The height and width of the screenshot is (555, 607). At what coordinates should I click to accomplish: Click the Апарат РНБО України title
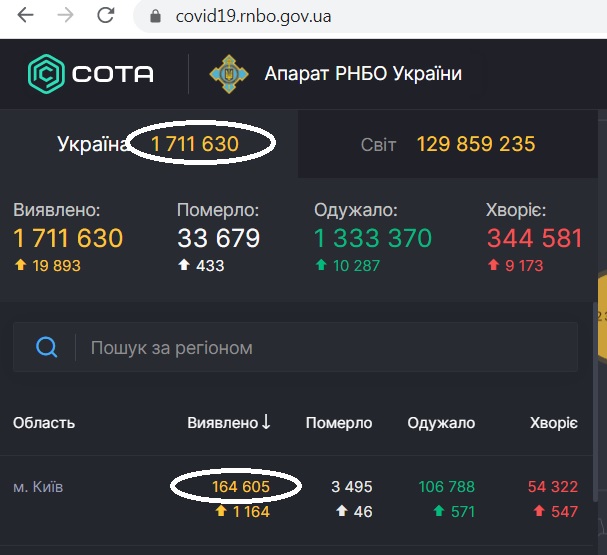coord(363,74)
